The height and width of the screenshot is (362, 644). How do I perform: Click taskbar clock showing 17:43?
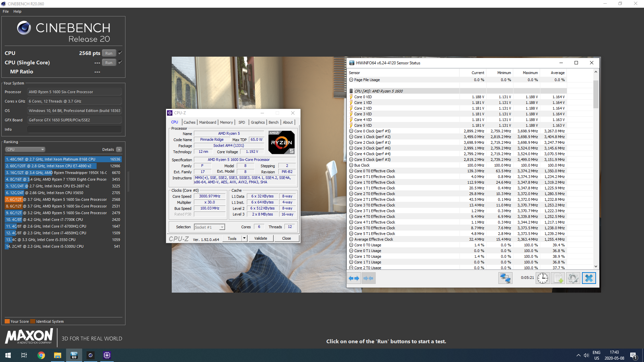(614, 355)
